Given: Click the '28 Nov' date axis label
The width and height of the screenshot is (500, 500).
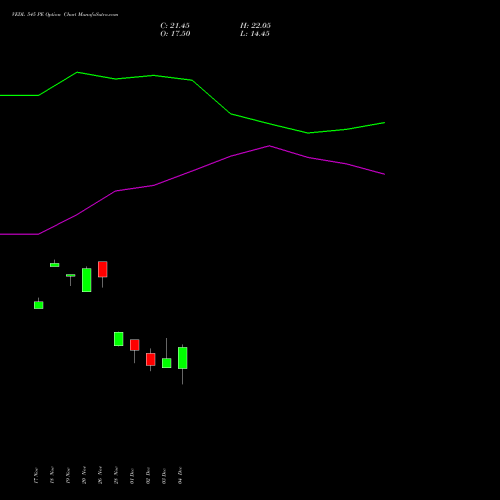Looking at the screenshot, I should pos(116,475).
